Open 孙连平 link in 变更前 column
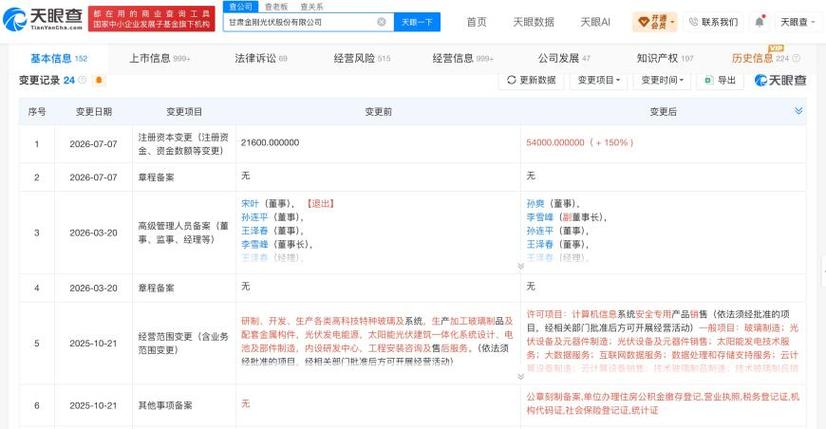The height and width of the screenshot is (429, 826). click(x=255, y=217)
